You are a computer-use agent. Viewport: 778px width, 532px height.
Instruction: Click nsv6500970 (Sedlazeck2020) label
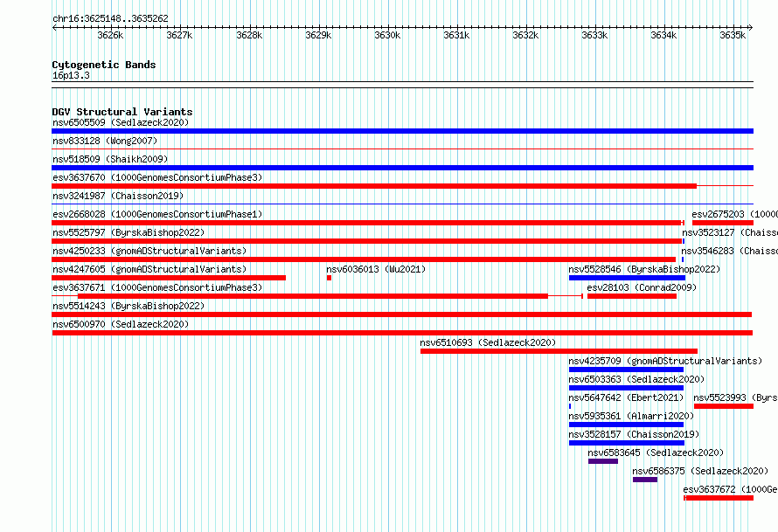coord(121,324)
